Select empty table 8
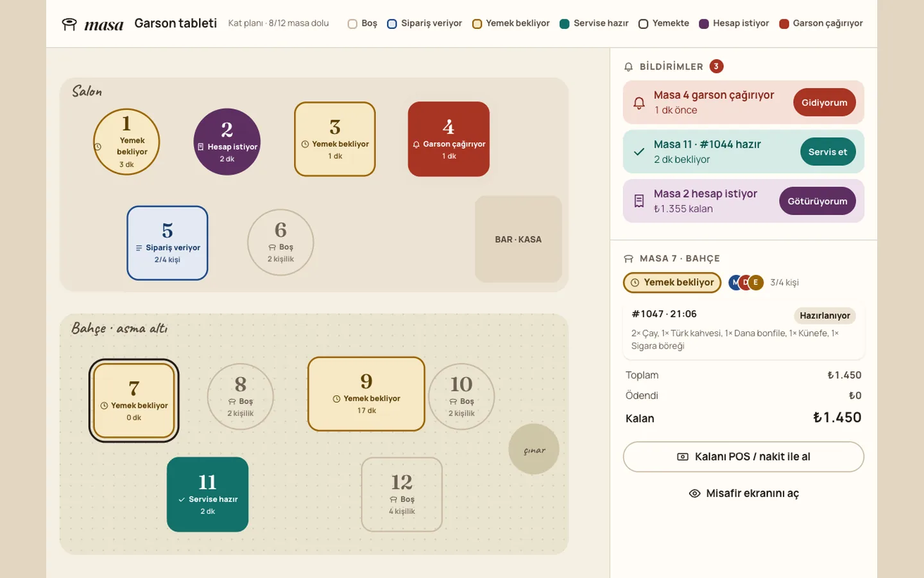The image size is (924, 578). (x=241, y=397)
